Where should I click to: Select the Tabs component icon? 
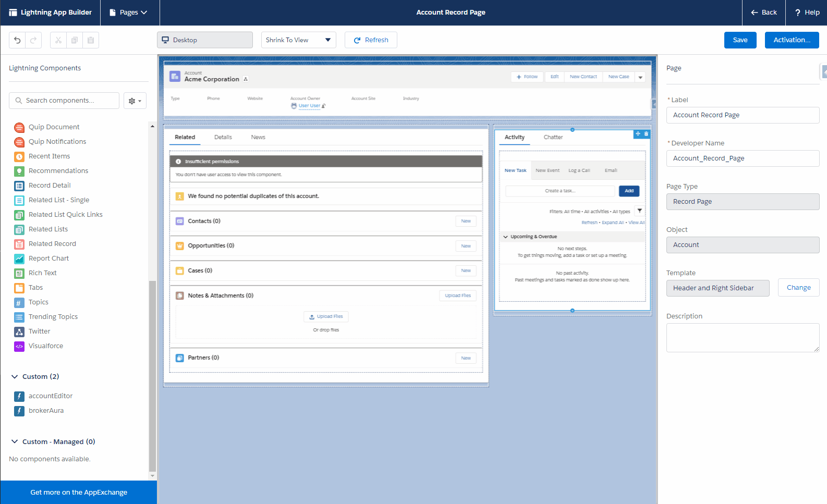click(19, 288)
